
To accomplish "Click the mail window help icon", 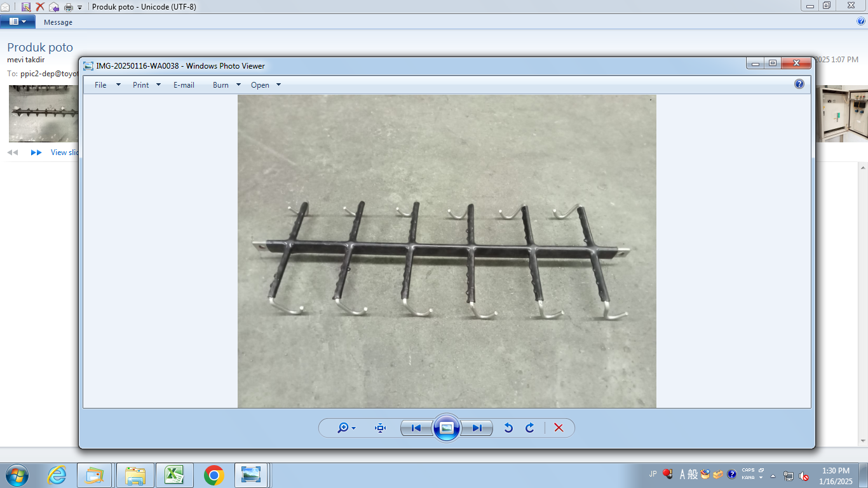I will click(x=862, y=22).
